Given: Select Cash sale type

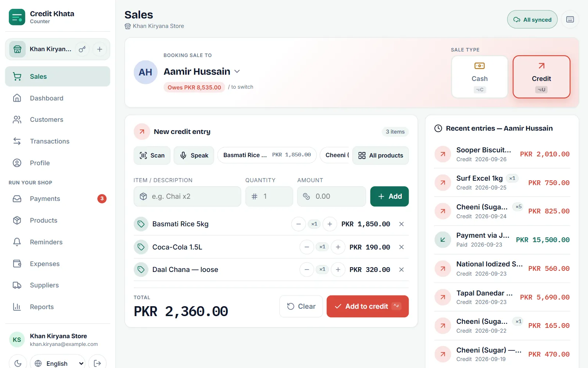Looking at the screenshot, I should click(x=480, y=77).
